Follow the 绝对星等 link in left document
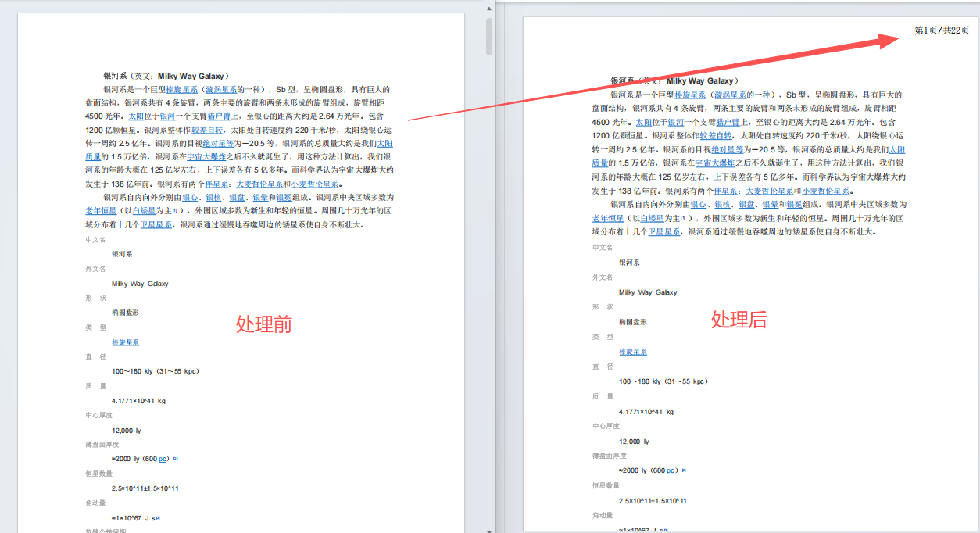The height and width of the screenshot is (533, 980). 218,144
